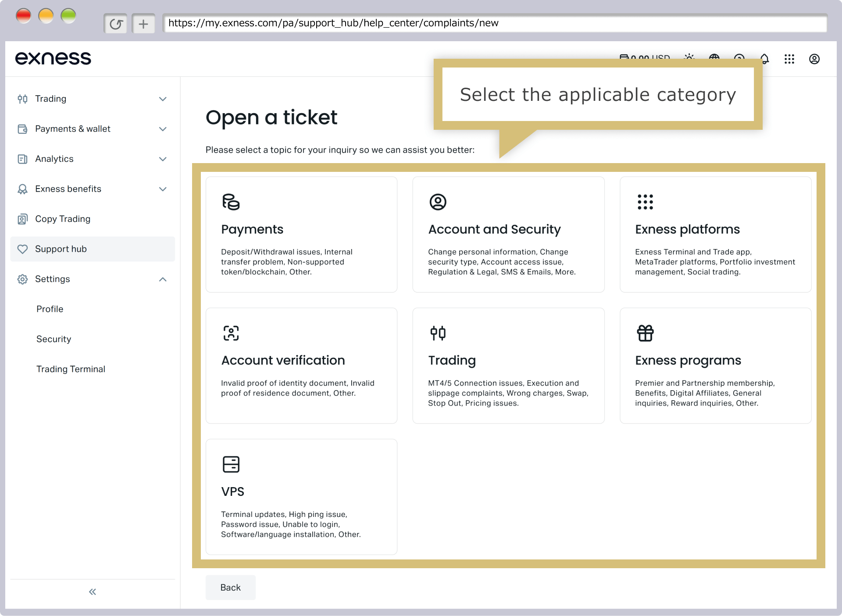Click the browser reload icon
The width and height of the screenshot is (842, 616).
(116, 24)
